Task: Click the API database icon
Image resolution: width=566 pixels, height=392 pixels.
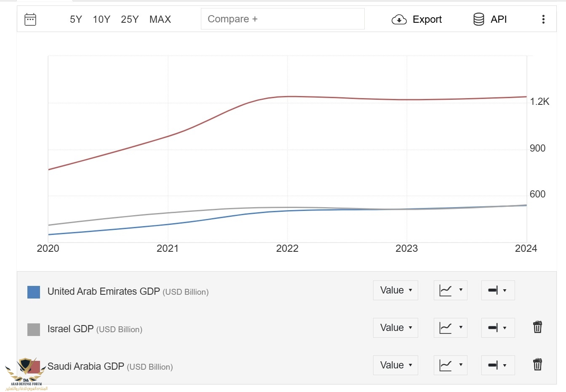Action: click(478, 19)
